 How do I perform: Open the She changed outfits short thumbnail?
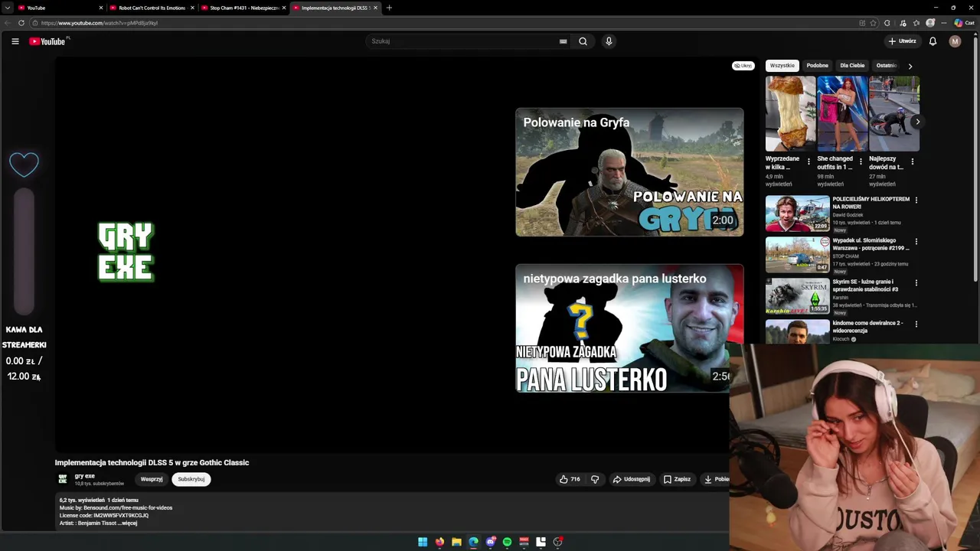(x=842, y=113)
